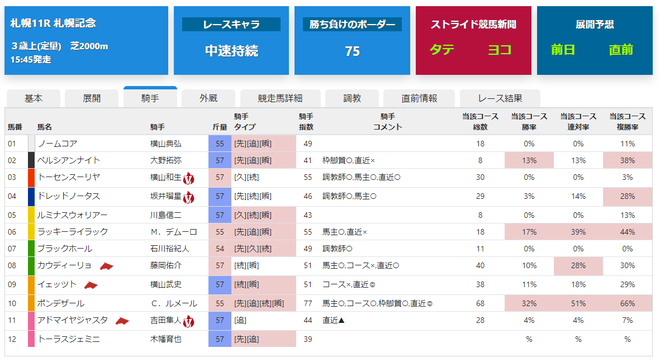Viewport: 660px width, 362px height.
Task: Click the 66% 複勝率 cell
Action: pos(628,303)
